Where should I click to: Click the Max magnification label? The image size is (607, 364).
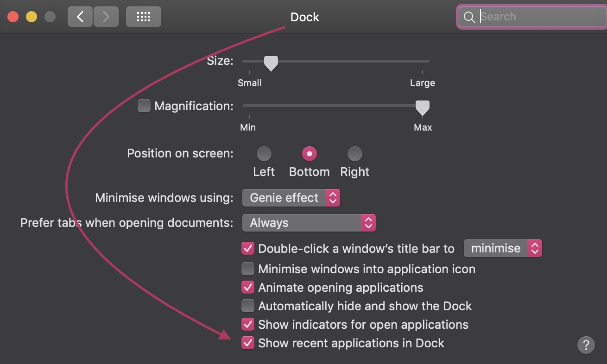coord(423,127)
